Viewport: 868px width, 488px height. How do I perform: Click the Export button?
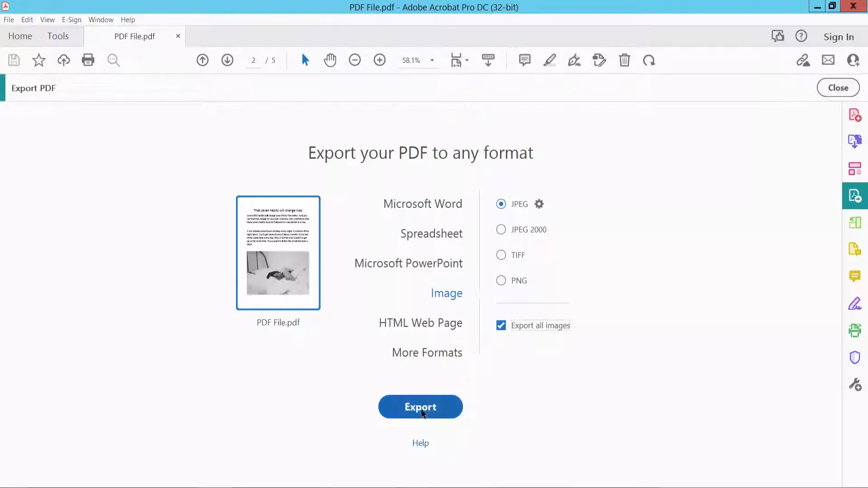pyautogui.click(x=420, y=407)
